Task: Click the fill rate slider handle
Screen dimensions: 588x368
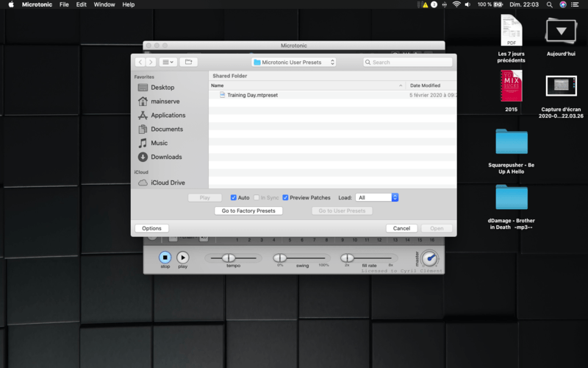Action: [x=347, y=258]
